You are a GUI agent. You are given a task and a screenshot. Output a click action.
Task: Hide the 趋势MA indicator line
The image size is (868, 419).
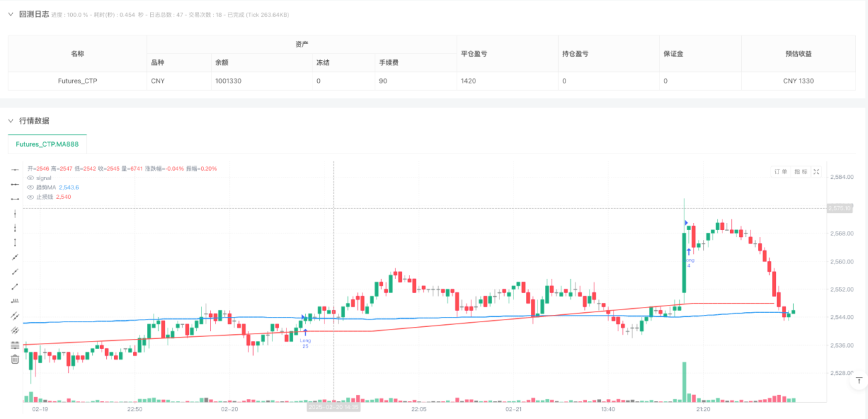30,187
